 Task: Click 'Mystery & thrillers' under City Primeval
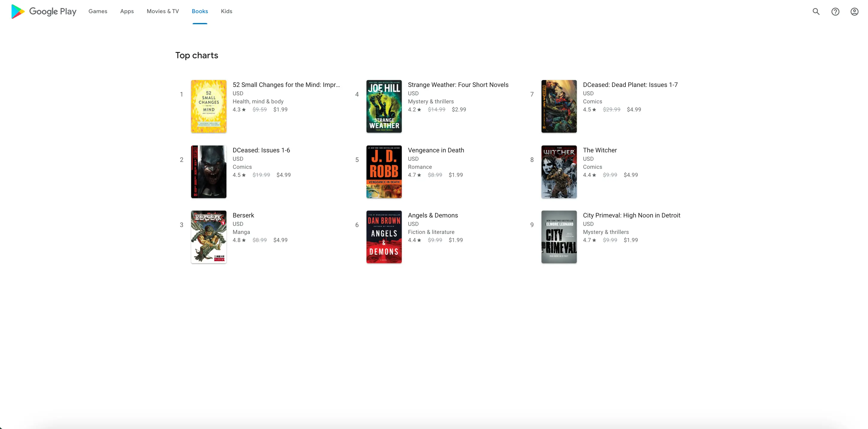point(605,232)
